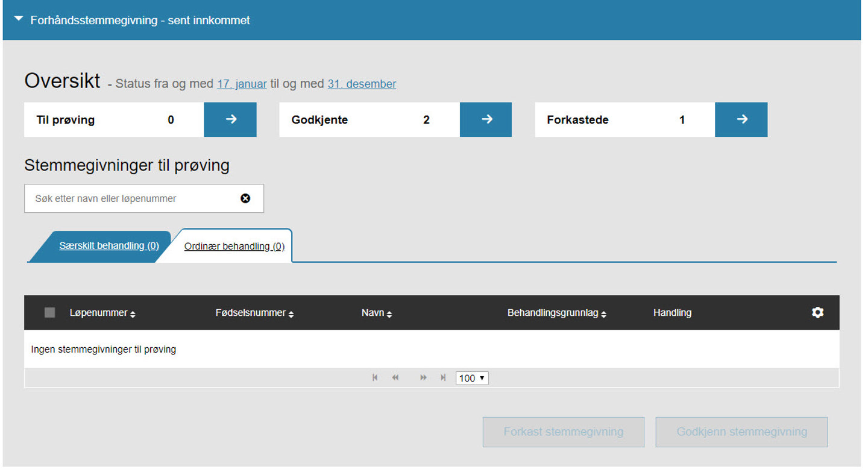Sort table by Behandlingsgrunnlag column
The image size is (868, 475).
[556, 313]
